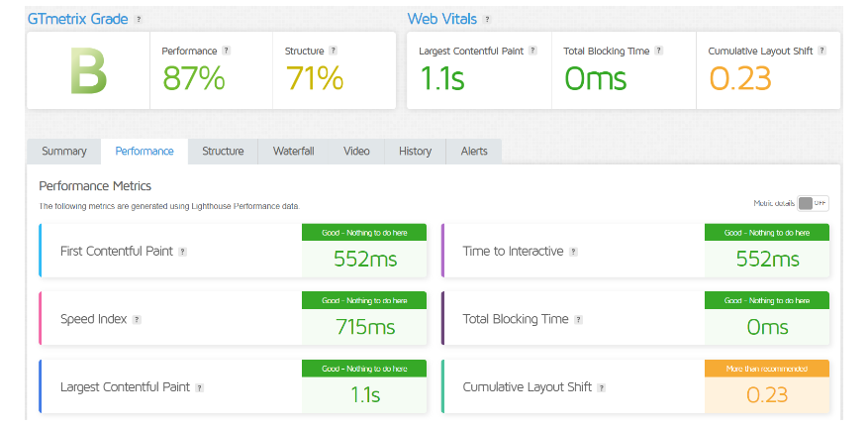This screenshot has height=428, width=868.
Task: Open the Alerts tab
Action: point(474,152)
